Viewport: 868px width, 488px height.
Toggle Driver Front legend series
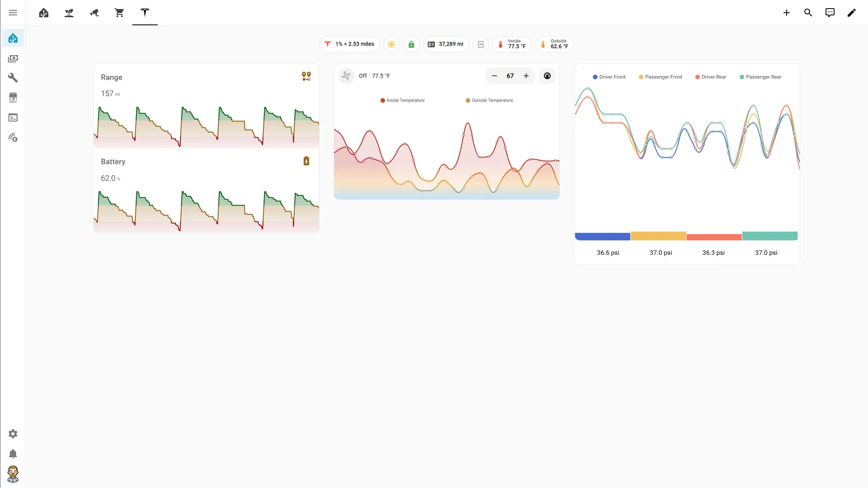pos(609,77)
